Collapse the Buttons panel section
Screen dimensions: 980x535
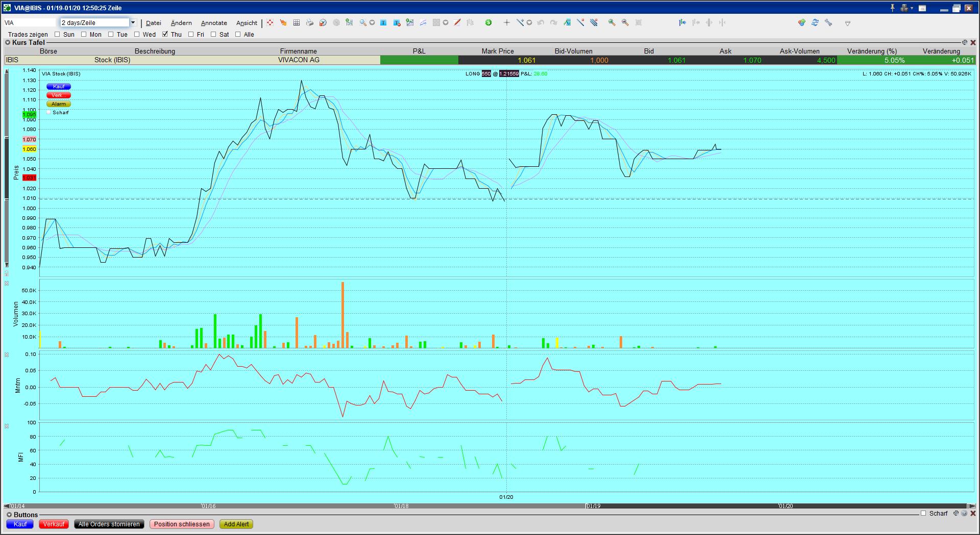coord(9,515)
